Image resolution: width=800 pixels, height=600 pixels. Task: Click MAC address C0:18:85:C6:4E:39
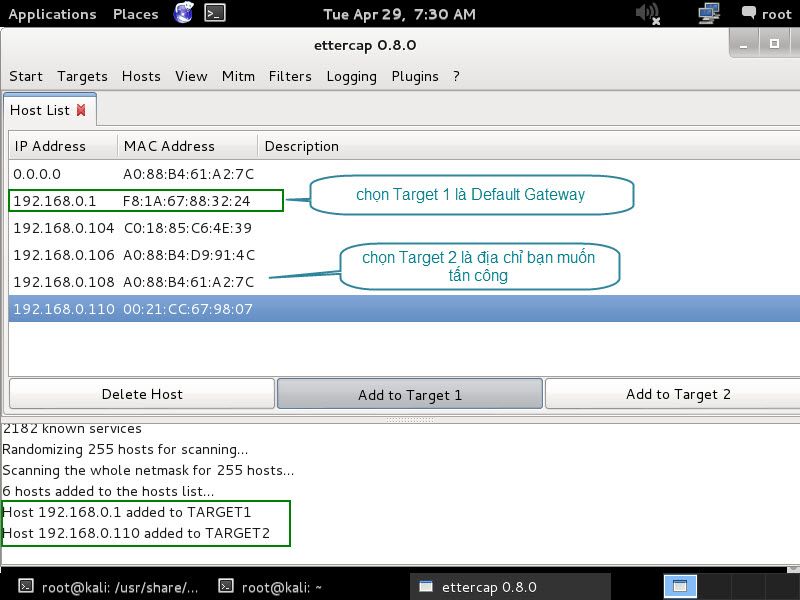coord(188,228)
